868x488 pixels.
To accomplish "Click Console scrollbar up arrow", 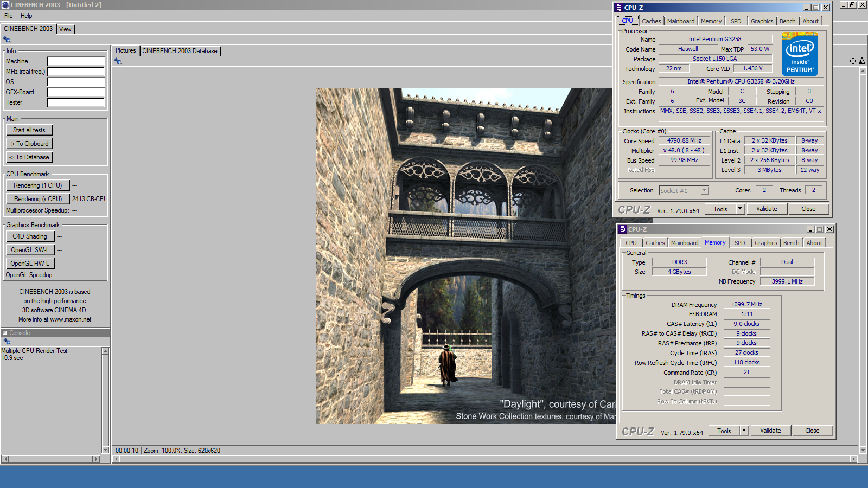I will [x=105, y=351].
